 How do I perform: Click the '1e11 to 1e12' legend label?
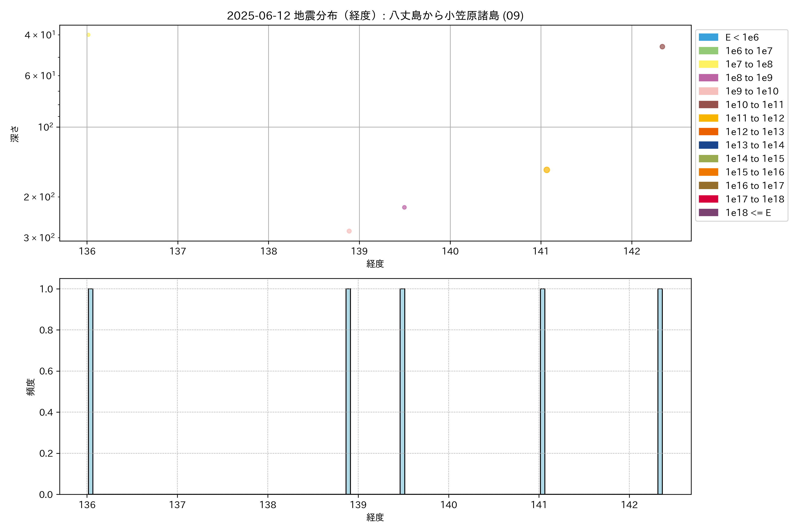tap(755, 118)
